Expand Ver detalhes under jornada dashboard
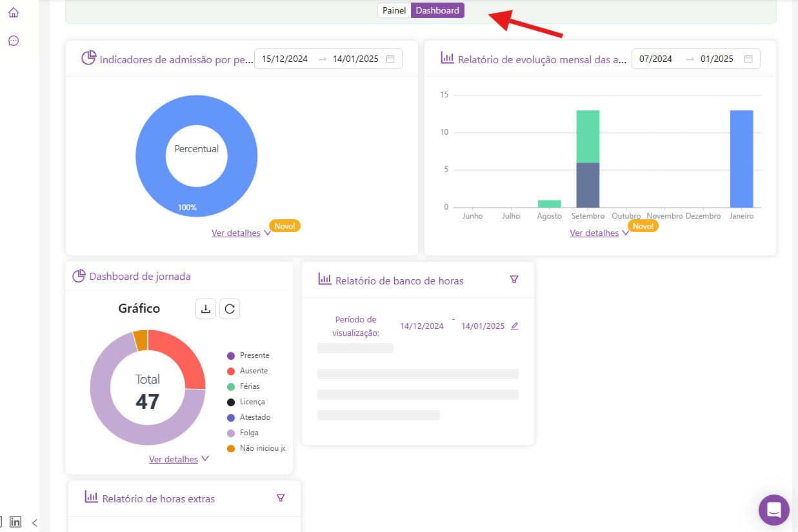798x532 pixels. (174, 459)
